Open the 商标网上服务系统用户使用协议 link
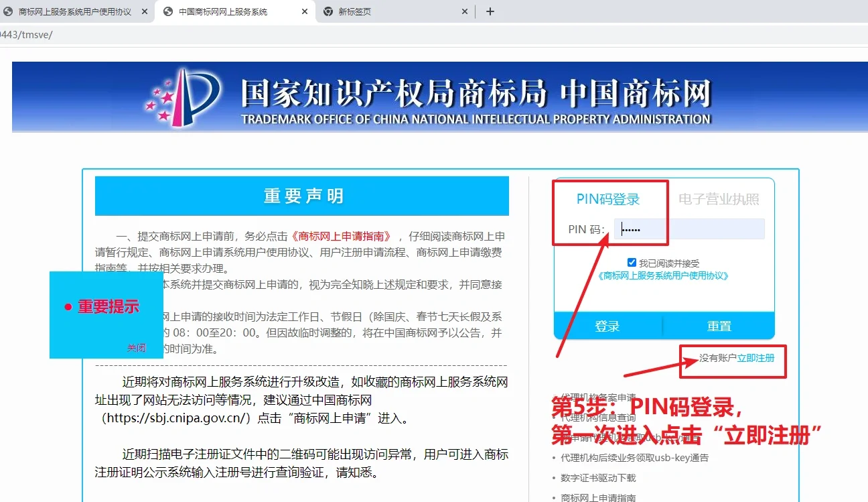 [x=663, y=275]
